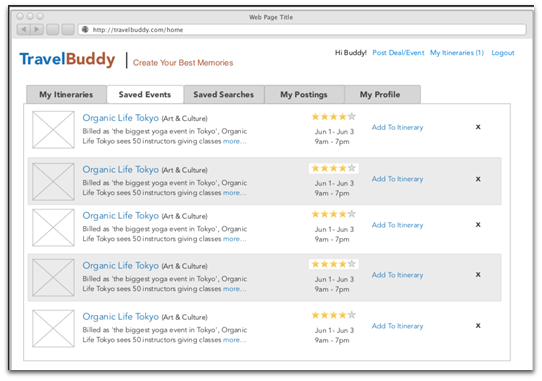Viewport: 542px width, 381px height.
Task: Delete the fifth saved event via x
Action: 478,325
